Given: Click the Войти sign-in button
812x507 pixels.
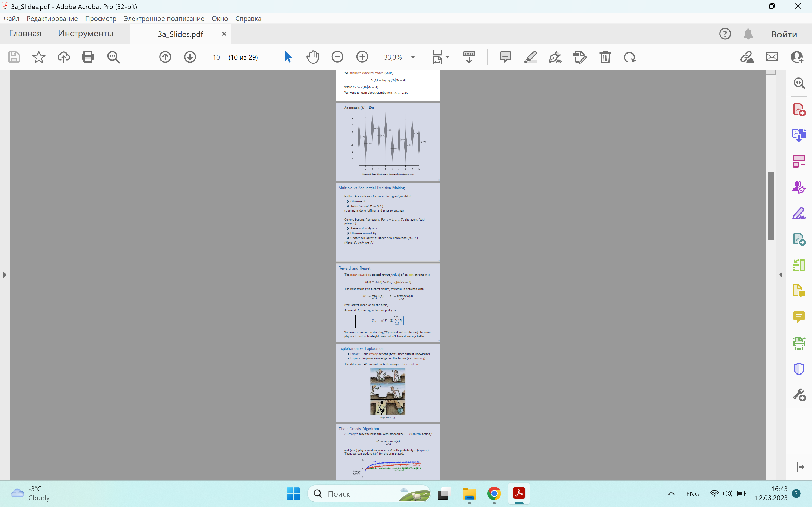Looking at the screenshot, I should (784, 34).
